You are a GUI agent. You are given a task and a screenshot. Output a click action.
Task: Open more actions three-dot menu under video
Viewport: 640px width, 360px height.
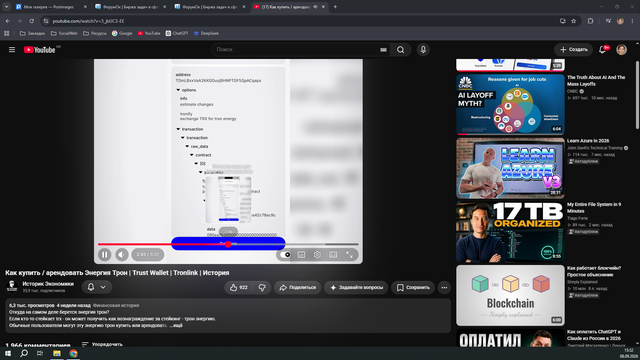444,287
